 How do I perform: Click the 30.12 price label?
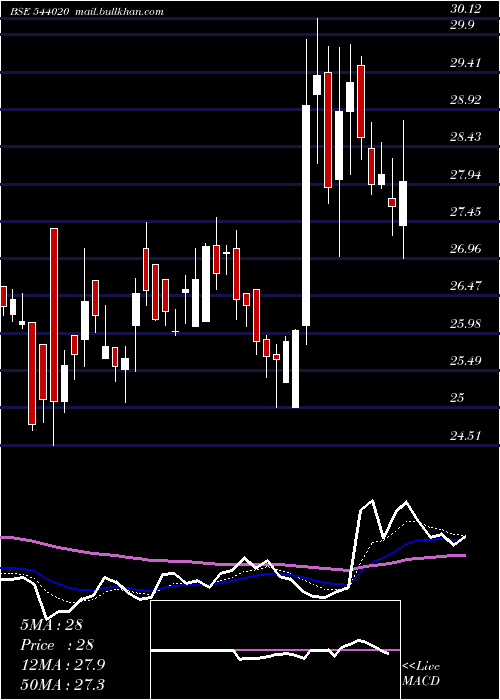466,8
